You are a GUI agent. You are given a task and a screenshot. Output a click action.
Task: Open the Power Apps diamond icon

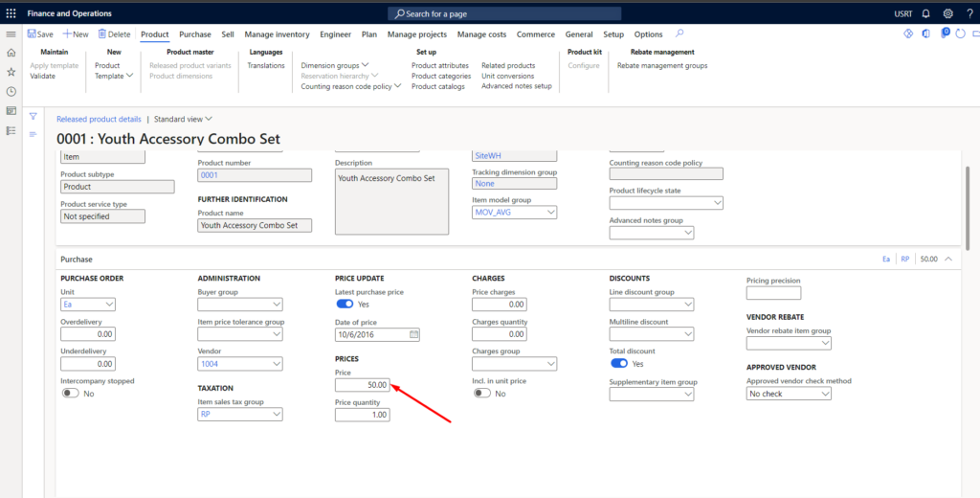(909, 34)
